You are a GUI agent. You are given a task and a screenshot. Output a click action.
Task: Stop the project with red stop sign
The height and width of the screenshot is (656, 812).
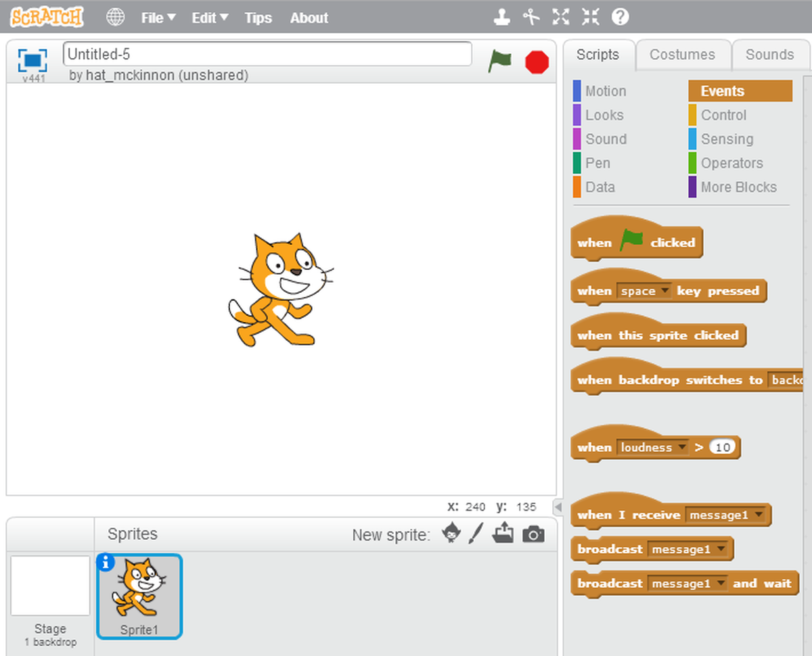click(x=537, y=62)
